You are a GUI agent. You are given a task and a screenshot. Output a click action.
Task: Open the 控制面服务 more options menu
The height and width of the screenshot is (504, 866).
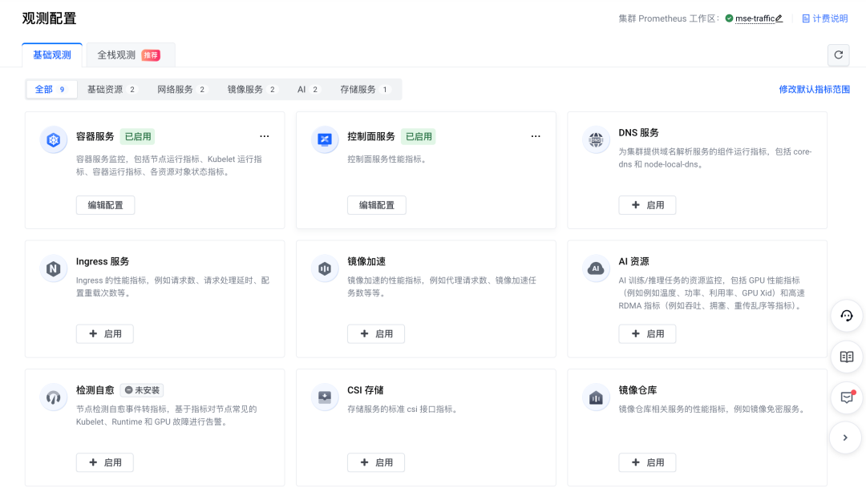click(x=536, y=137)
